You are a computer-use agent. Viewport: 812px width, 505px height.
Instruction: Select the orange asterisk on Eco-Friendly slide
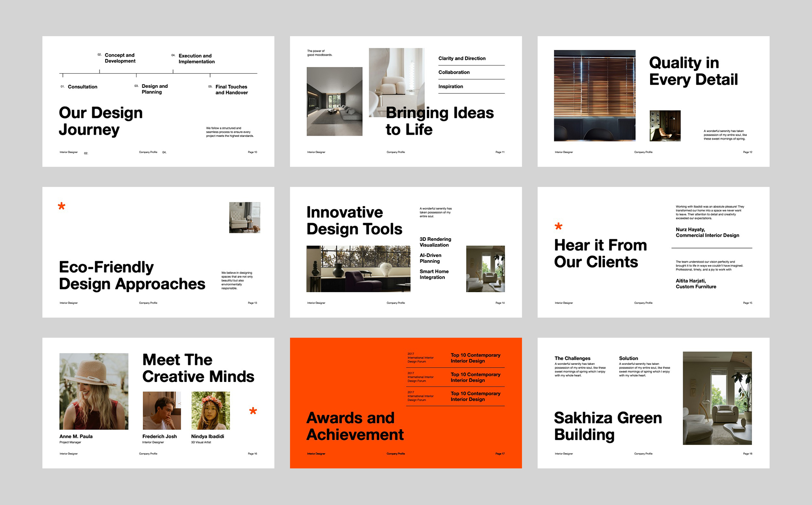[x=62, y=206]
